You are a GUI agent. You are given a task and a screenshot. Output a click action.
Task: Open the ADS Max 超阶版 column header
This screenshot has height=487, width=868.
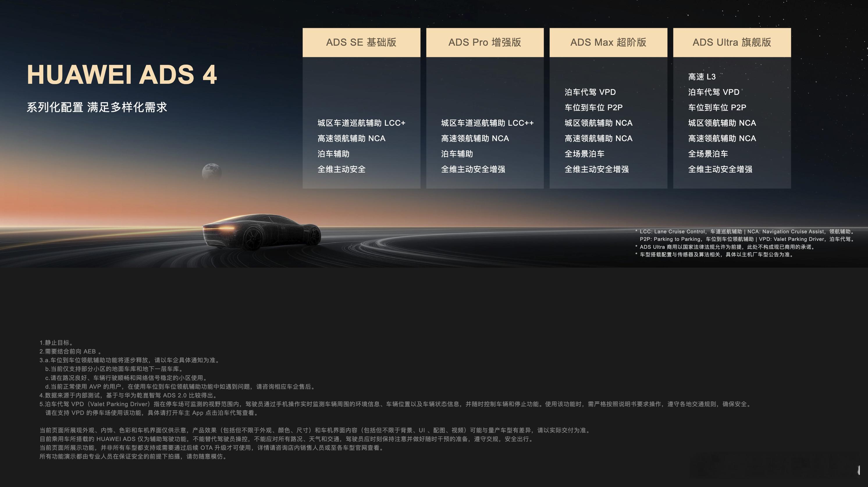608,42
